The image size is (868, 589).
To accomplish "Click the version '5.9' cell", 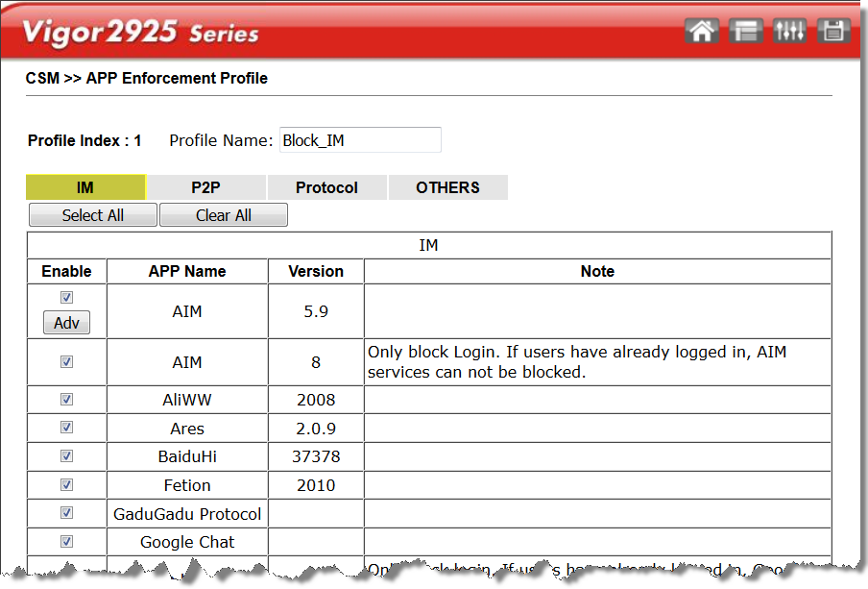I will [316, 311].
